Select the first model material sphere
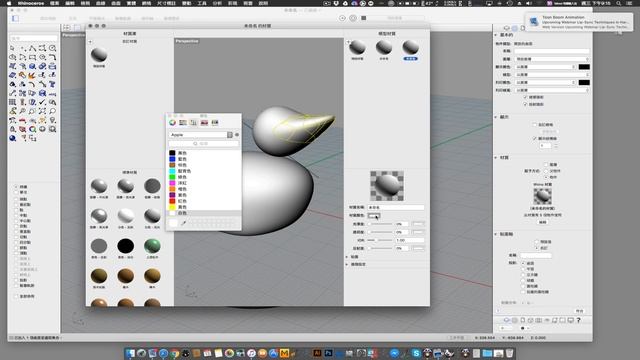Screen dimensions: 640x360 [x=357, y=47]
